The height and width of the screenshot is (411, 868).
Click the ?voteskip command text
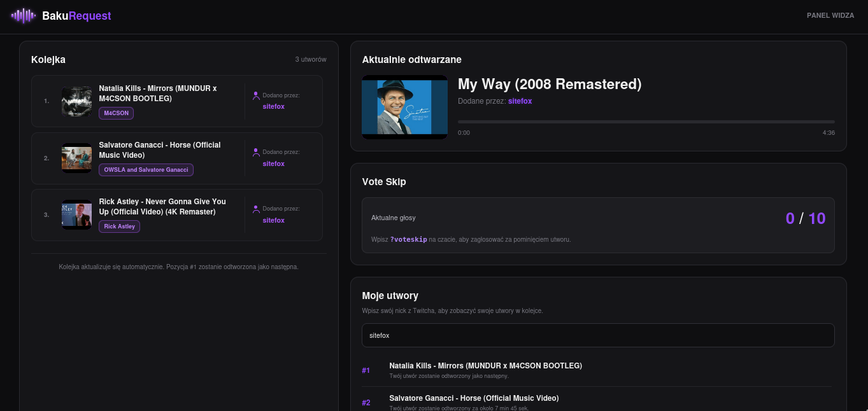pos(408,240)
